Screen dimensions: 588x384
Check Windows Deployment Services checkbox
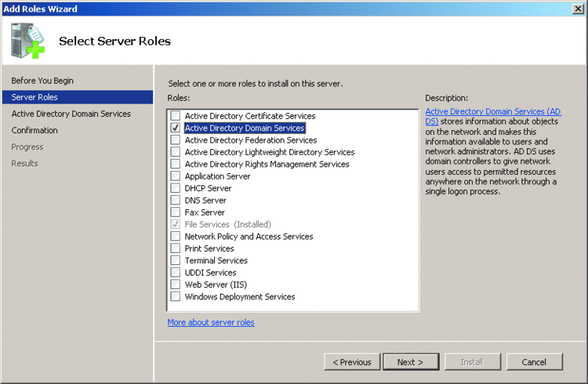[175, 296]
